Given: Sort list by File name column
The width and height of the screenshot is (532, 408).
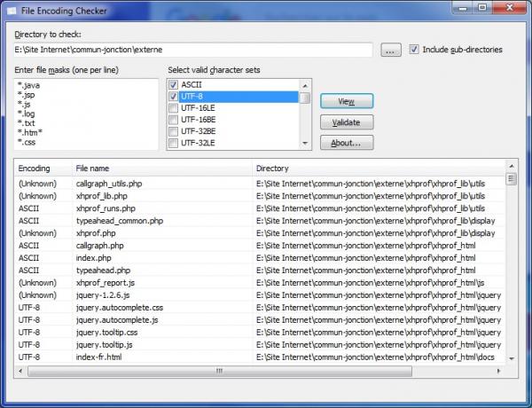Looking at the screenshot, I should coord(160,168).
